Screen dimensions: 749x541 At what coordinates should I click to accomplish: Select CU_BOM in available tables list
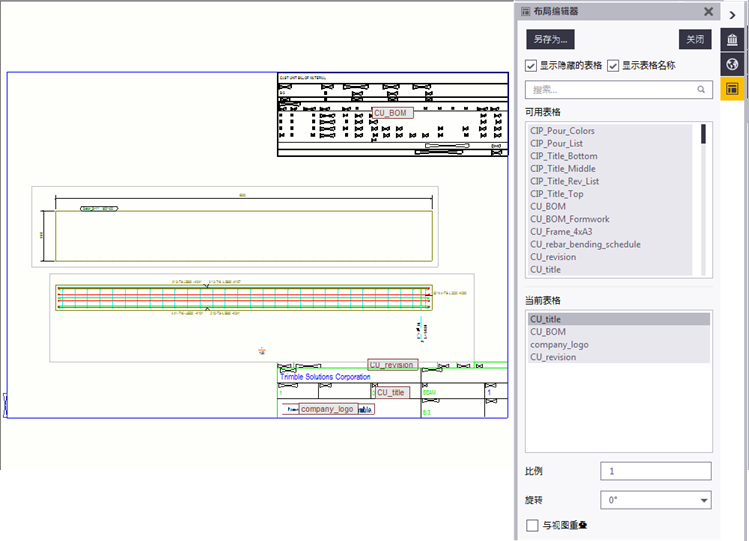click(x=548, y=207)
